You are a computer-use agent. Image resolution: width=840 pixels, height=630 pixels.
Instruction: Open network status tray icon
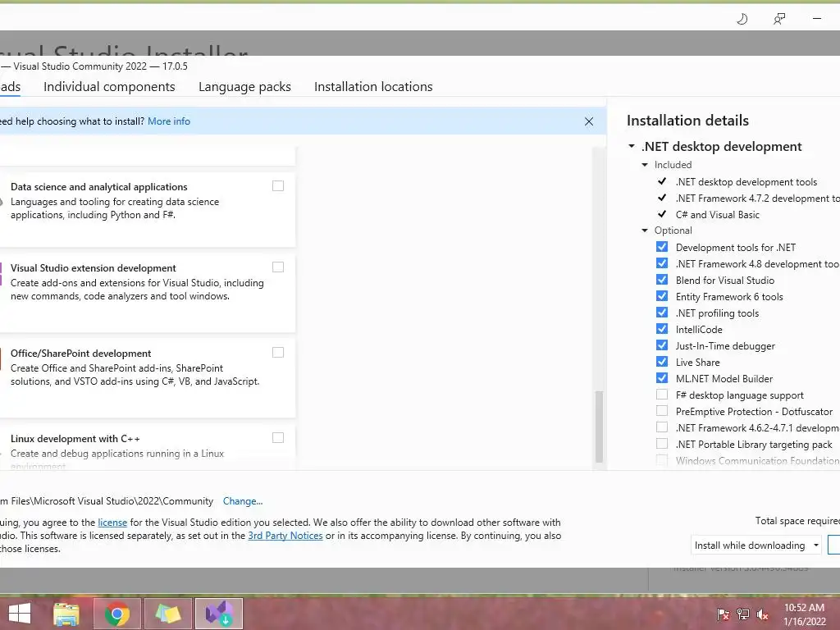click(742, 614)
